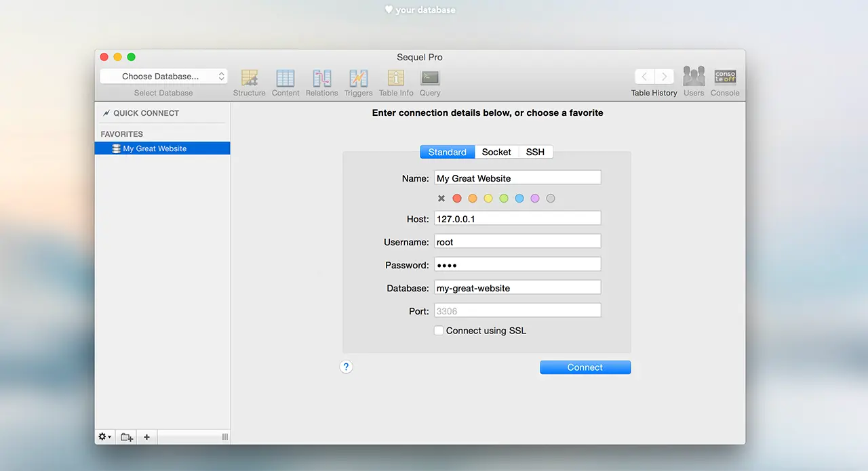Image resolution: width=868 pixels, height=471 pixels.
Task: Pick the gray color label
Action: coord(551,199)
